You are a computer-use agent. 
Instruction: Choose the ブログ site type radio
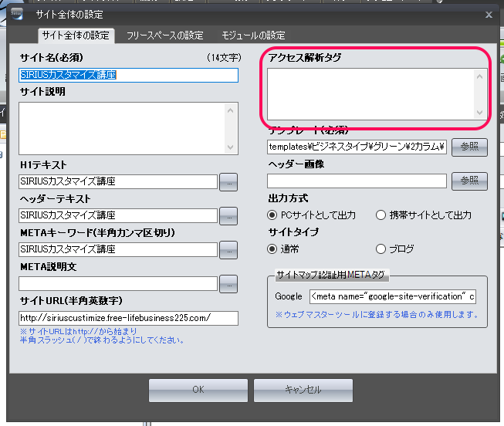point(381,249)
